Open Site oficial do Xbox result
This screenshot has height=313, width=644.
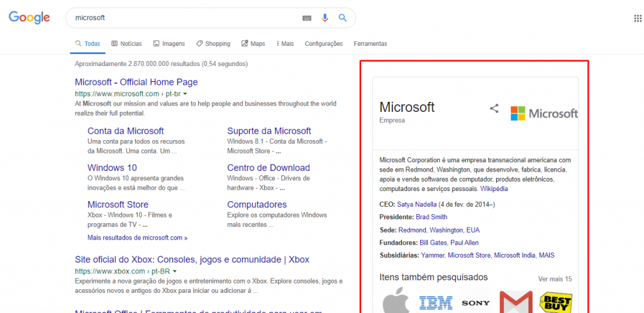pos(192,260)
